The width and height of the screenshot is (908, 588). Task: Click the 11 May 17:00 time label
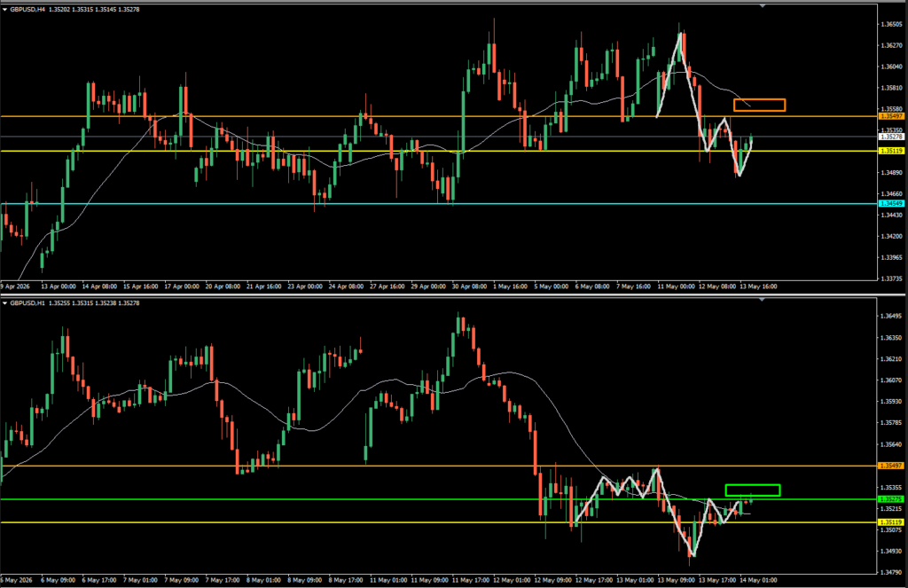point(471,580)
